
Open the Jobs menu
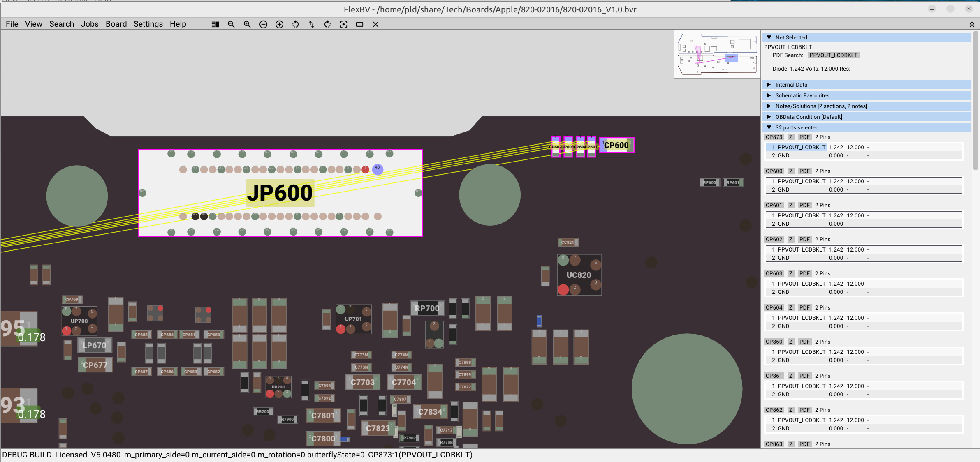[x=89, y=24]
